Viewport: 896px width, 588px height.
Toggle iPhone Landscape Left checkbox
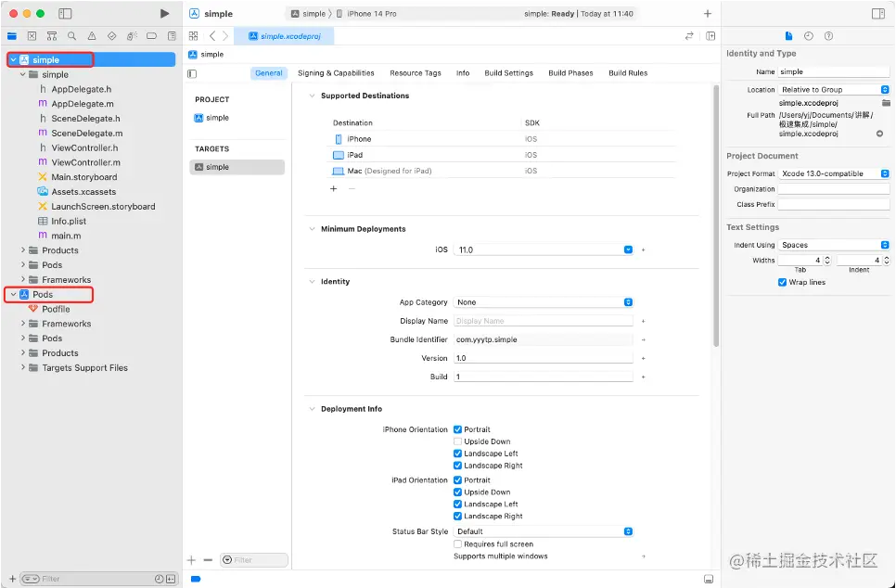[x=457, y=454]
